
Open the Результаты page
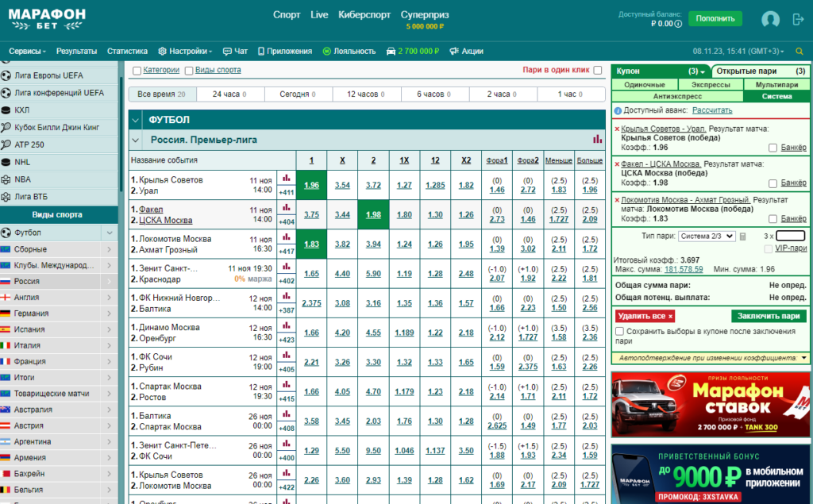pos(76,52)
